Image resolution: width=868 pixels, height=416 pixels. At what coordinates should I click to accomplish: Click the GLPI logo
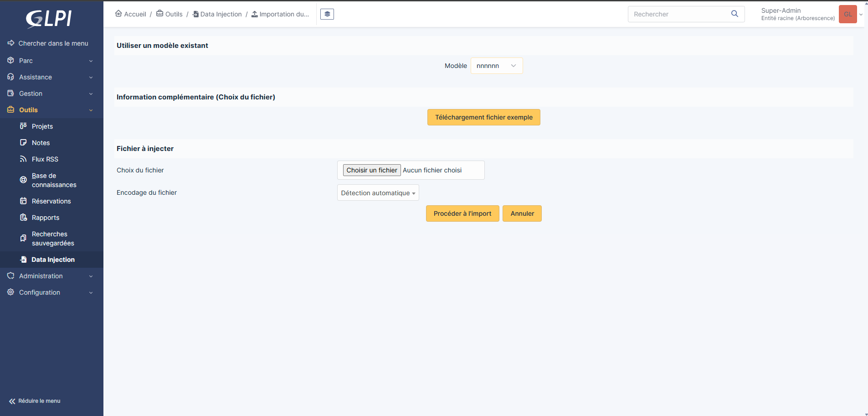49,19
